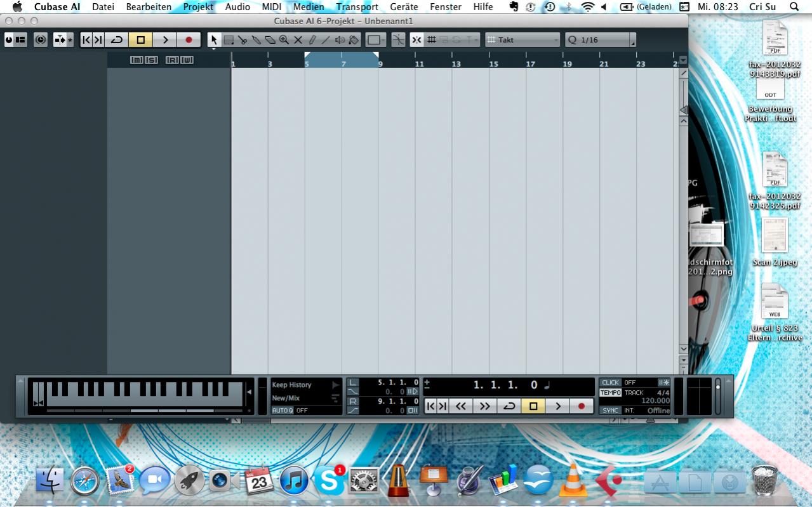Toggle Read automation (R) for all tracks
This screenshot has width=812, height=507.
pos(172,60)
